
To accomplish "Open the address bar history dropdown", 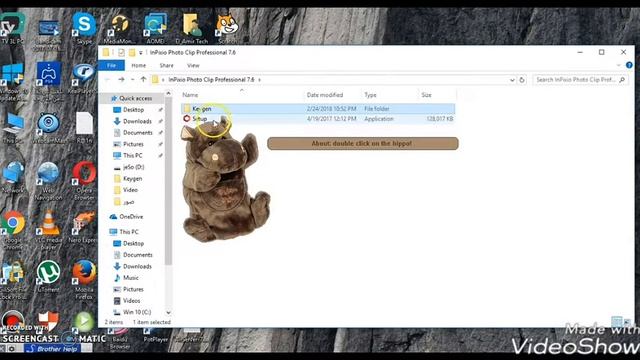I will 512,80.
